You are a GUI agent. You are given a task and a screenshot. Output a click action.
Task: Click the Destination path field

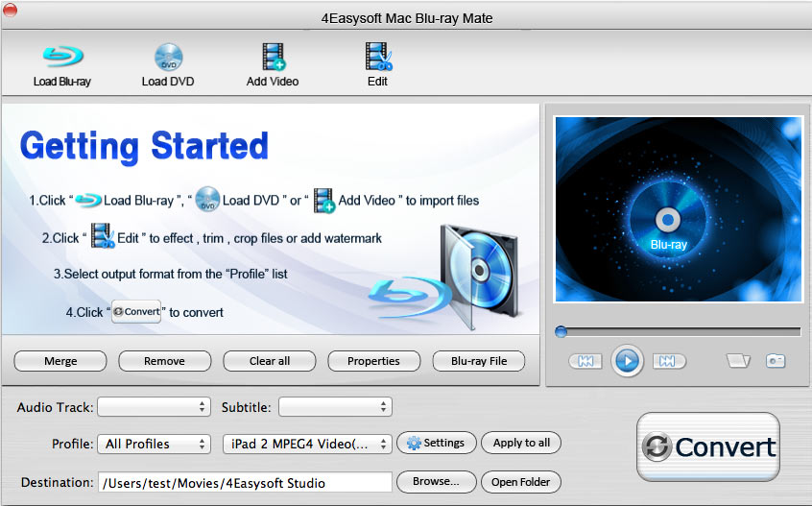click(x=245, y=483)
